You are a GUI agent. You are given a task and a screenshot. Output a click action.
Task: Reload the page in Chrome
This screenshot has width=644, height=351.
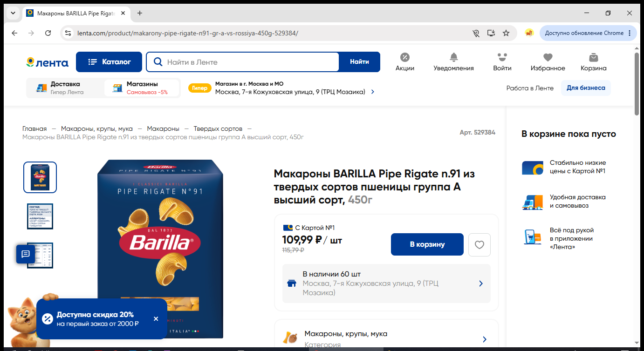(48, 33)
